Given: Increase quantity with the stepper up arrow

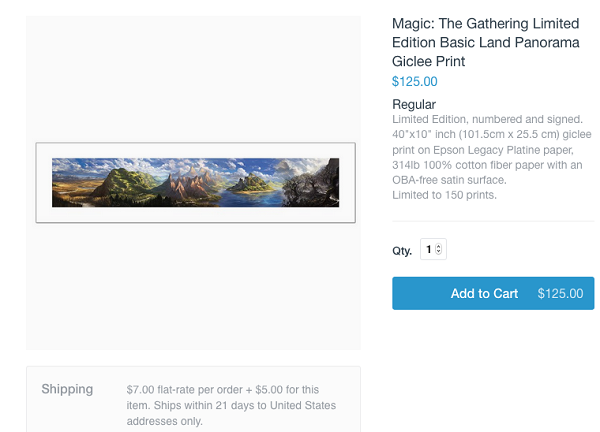Looking at the screenshot, I should click(x=439, y=246).
